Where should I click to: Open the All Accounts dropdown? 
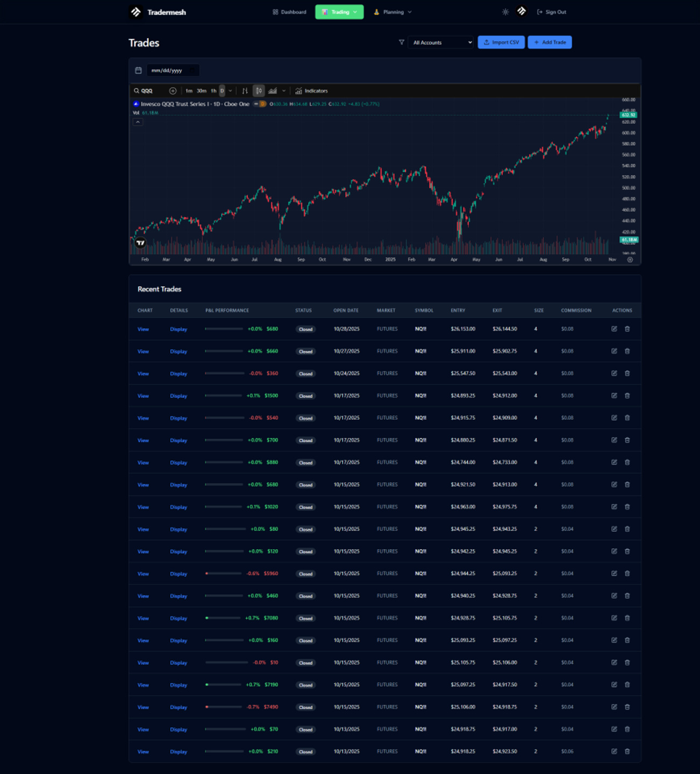point(440,42)
